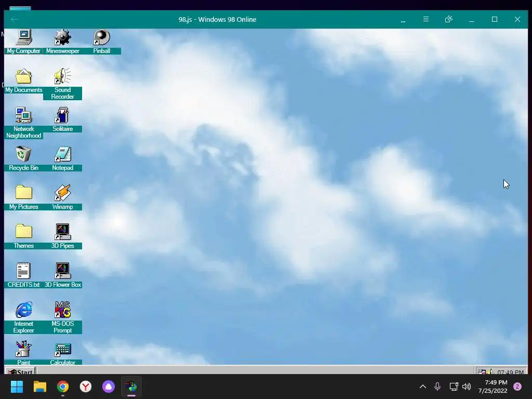Image resolution: width=532 pixels, height=399 pixels.
Task: Go back with the title bar arrow
Action: [x=14, y=20]
